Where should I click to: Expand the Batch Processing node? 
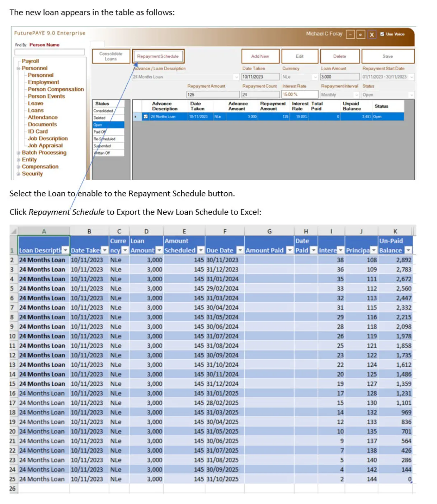[x=18, y=153]
